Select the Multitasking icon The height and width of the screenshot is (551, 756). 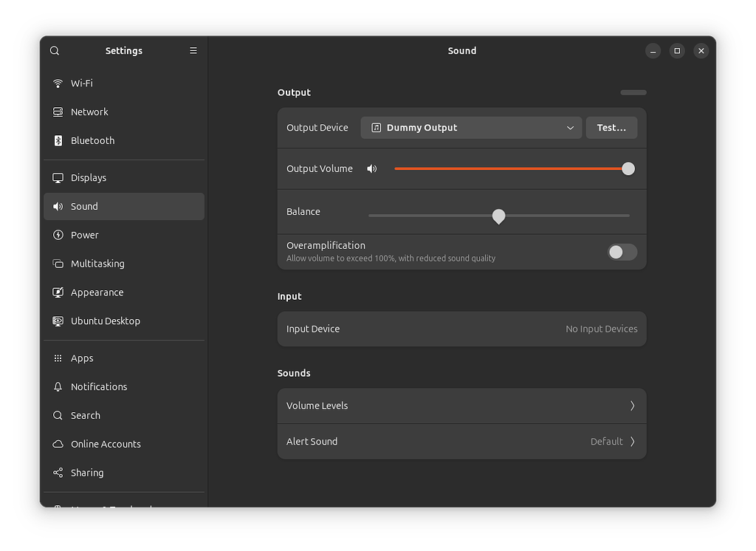[58, 264]
